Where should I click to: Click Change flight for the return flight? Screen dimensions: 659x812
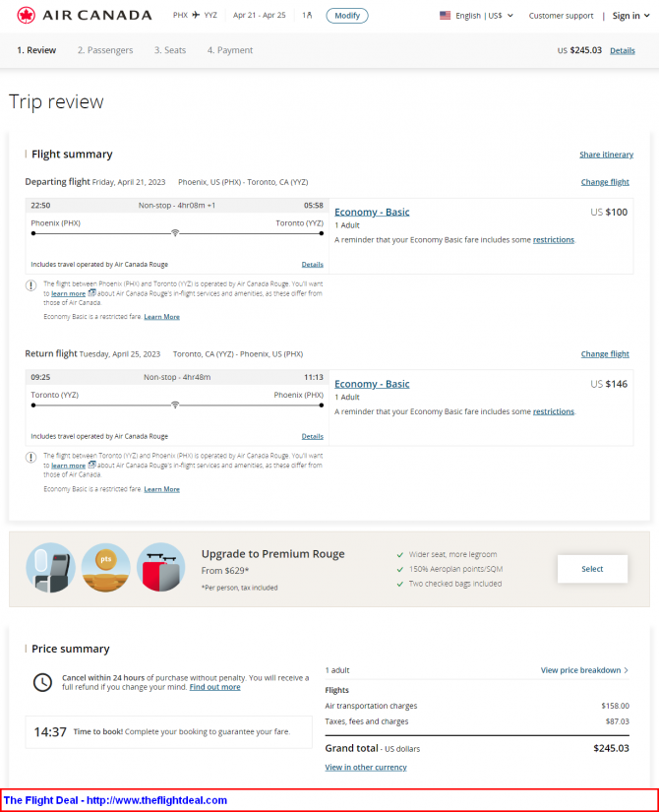[x=605, y=353]
